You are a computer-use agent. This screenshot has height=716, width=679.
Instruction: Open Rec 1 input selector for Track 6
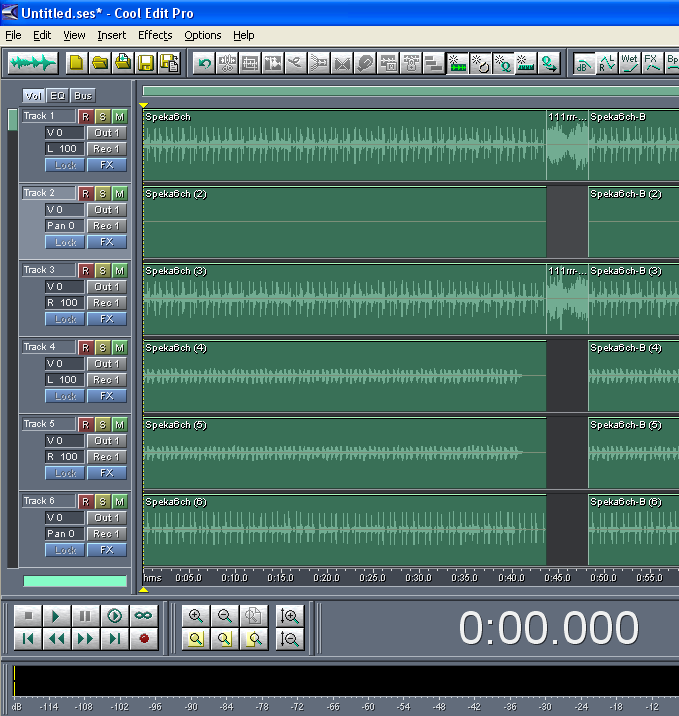click(x=107, y=534)
